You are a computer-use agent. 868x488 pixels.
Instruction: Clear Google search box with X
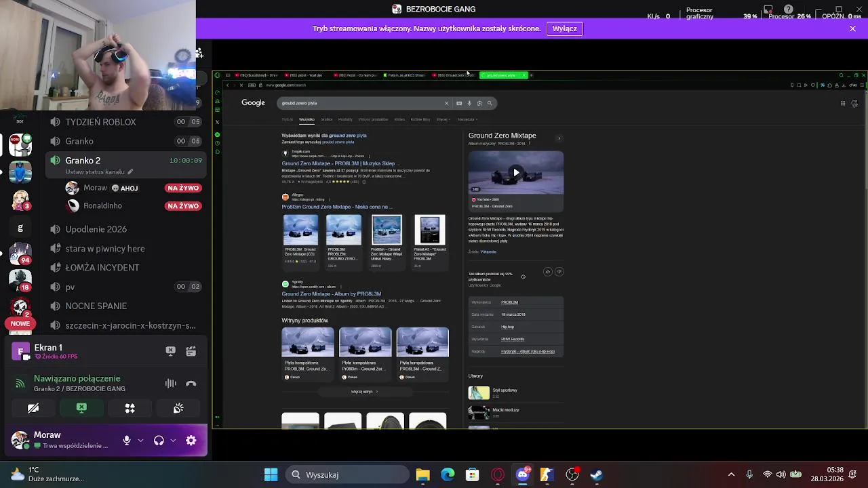(x=446, y=103)
